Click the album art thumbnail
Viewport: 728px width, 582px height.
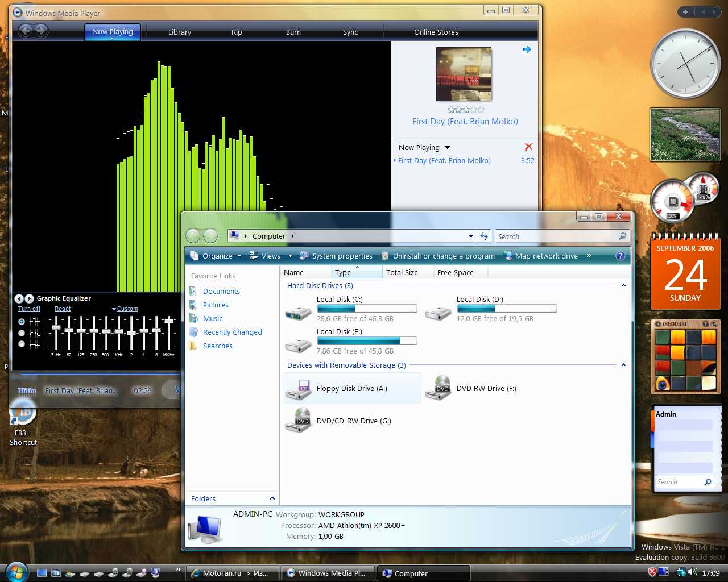[464, 74]
